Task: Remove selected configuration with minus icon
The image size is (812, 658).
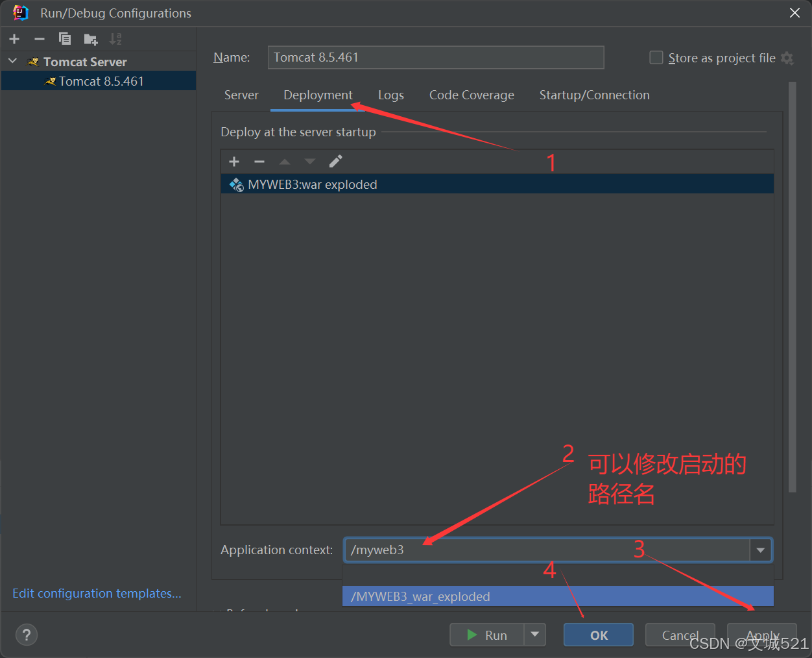Action: click(40, 39)
